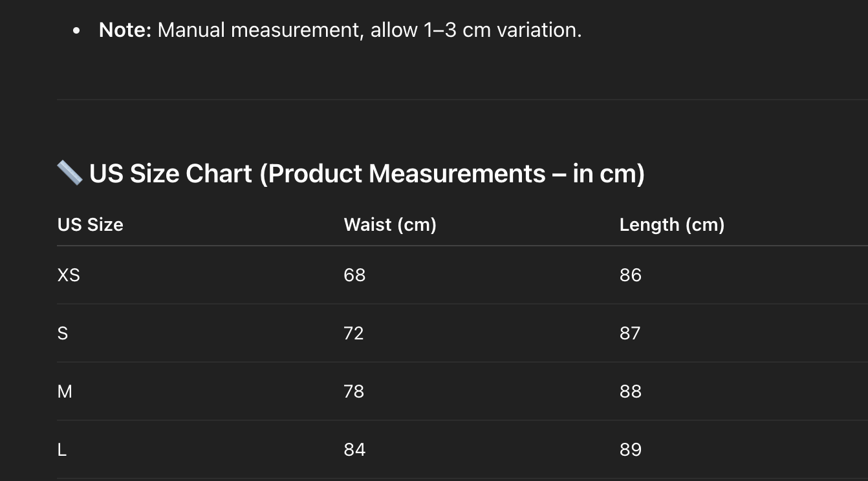The image size is (868, 481).
Task: Click waist value 68 for XS
Action: click(x=354, y=275)
